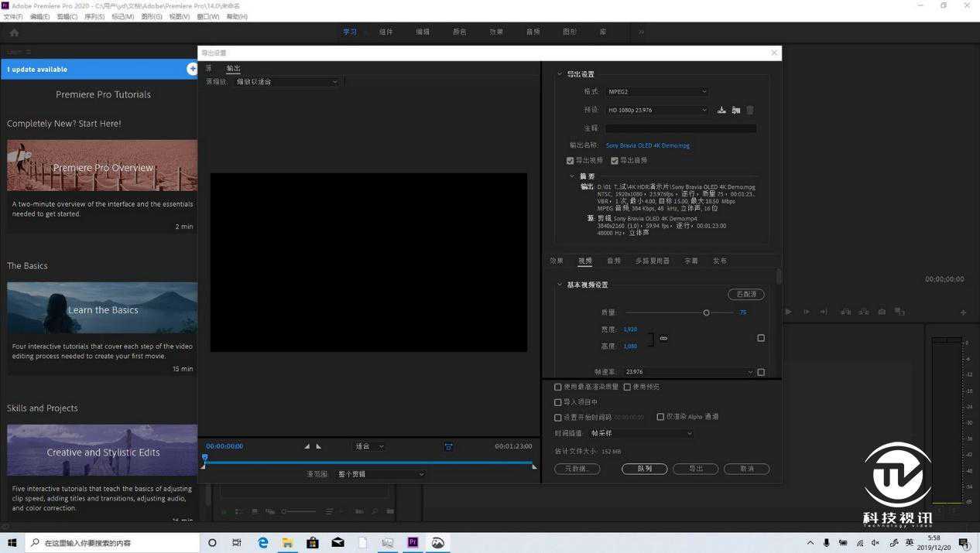Click the set out point marker icon

(x=319, y=446)
